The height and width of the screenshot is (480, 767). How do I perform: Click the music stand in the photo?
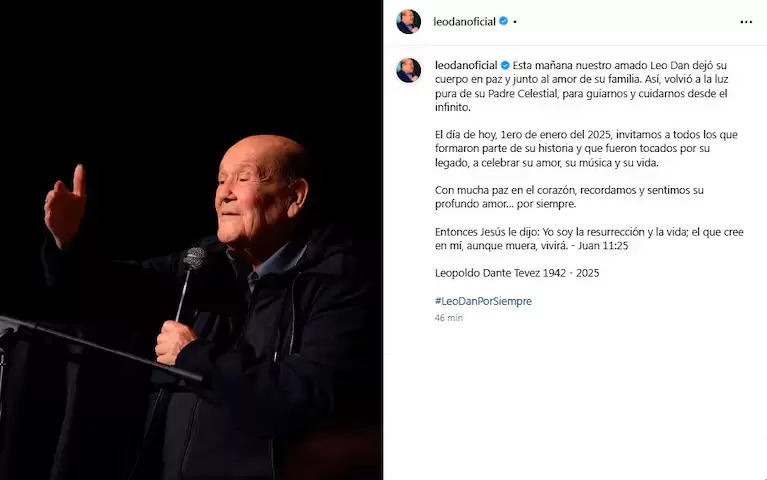pyautogui.click(x=100, y=351)
